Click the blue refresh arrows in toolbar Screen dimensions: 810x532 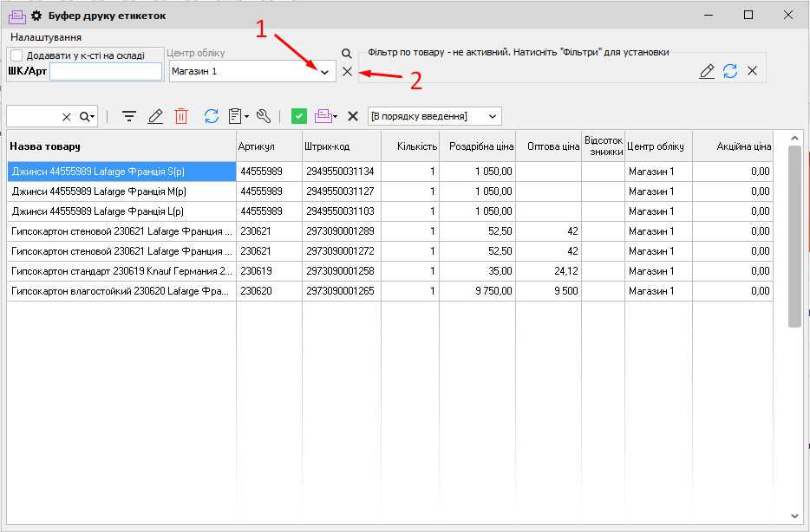(211, 116)
